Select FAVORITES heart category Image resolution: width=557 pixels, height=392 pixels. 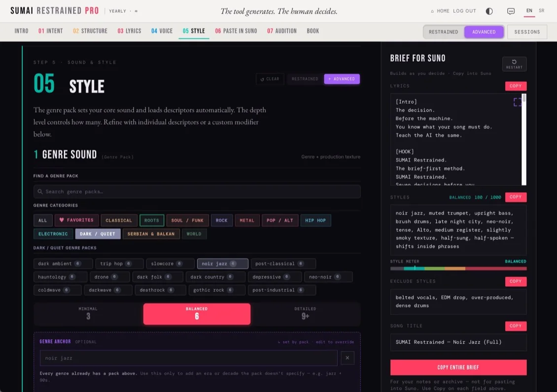point(76,220)
